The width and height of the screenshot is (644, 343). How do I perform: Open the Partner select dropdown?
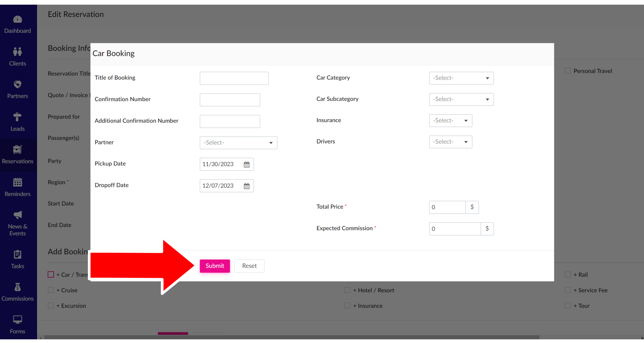238,143
